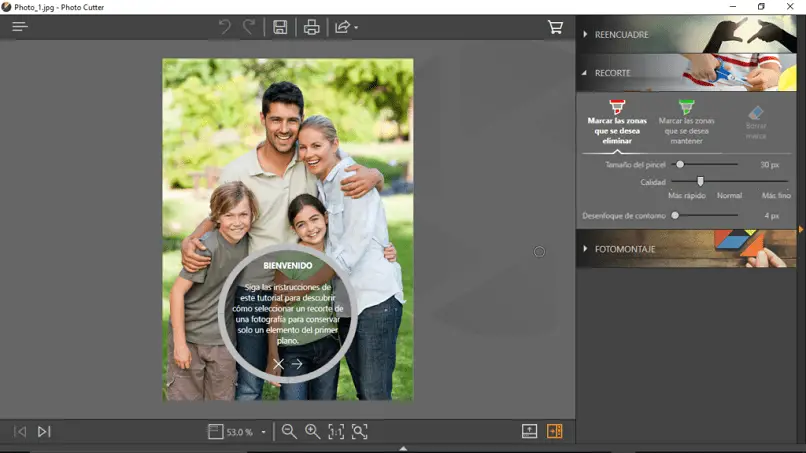Print the photo
Screen dimensions: 806x453
[312, 27]
